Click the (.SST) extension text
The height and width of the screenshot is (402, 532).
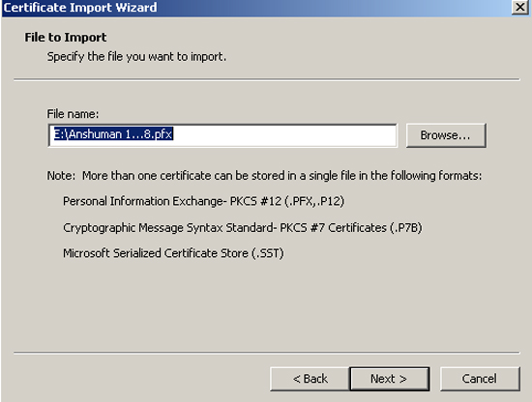[x=268, y=253]
